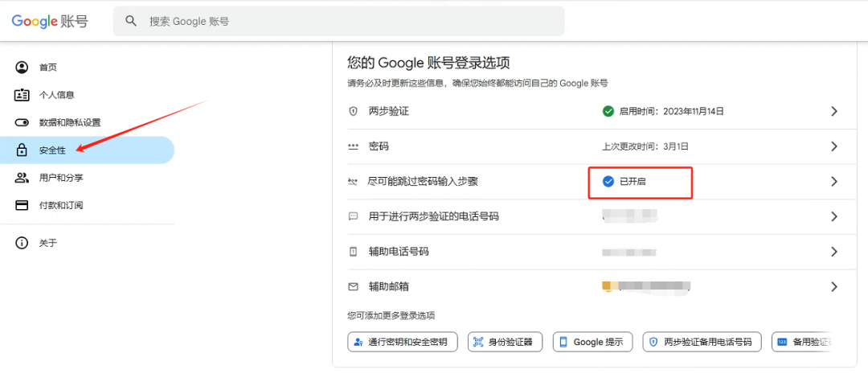Click the 个人信息 ID card icon
Viewport: 868px width, 378px height.
22,95
